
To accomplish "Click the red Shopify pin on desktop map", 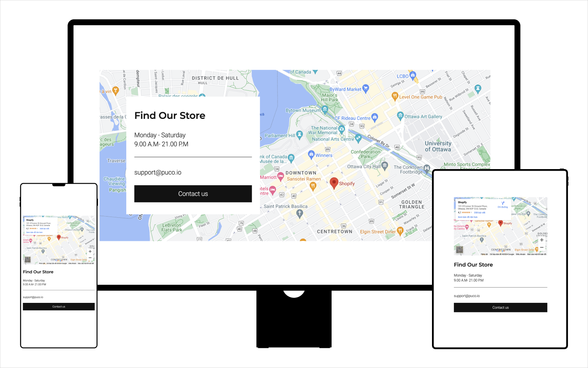I will tap(334, 183).
